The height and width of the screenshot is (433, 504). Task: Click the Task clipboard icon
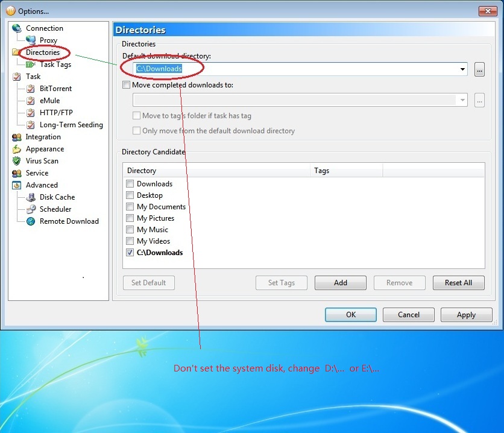tap(17, 77)
